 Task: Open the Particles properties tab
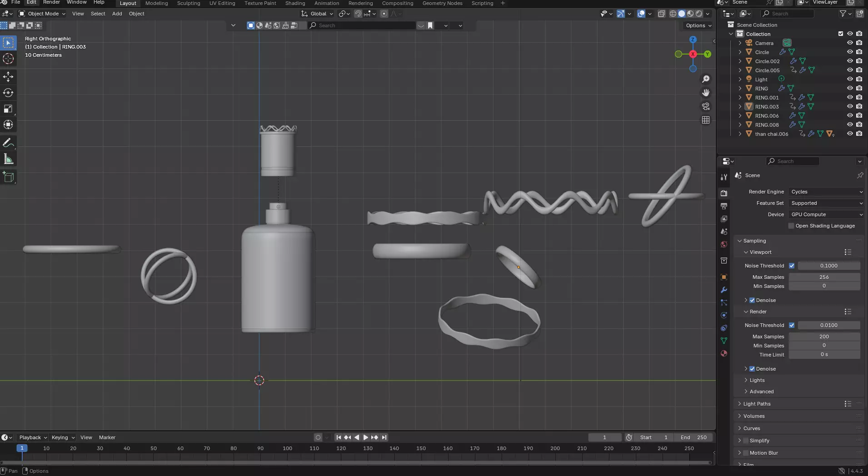[x=724, y=302]
